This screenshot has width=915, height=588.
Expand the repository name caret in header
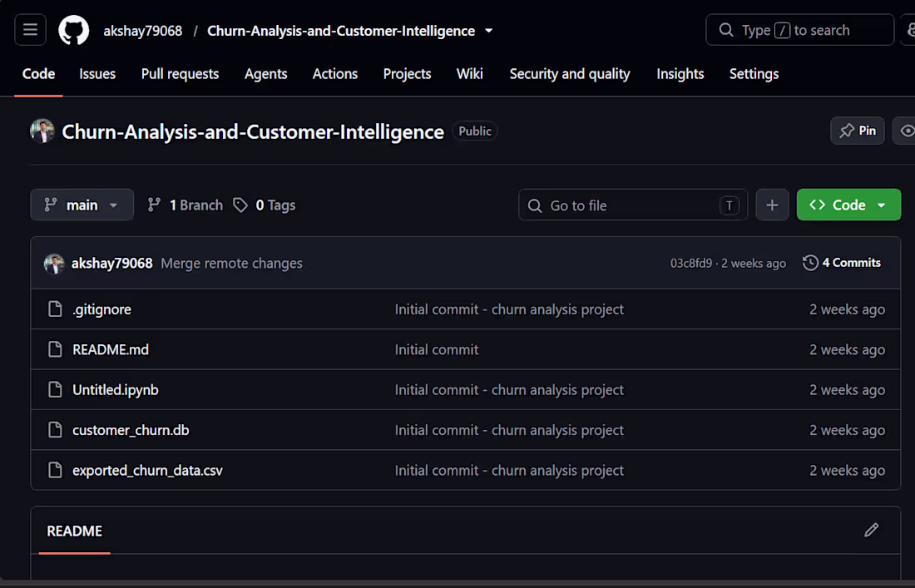489,30
